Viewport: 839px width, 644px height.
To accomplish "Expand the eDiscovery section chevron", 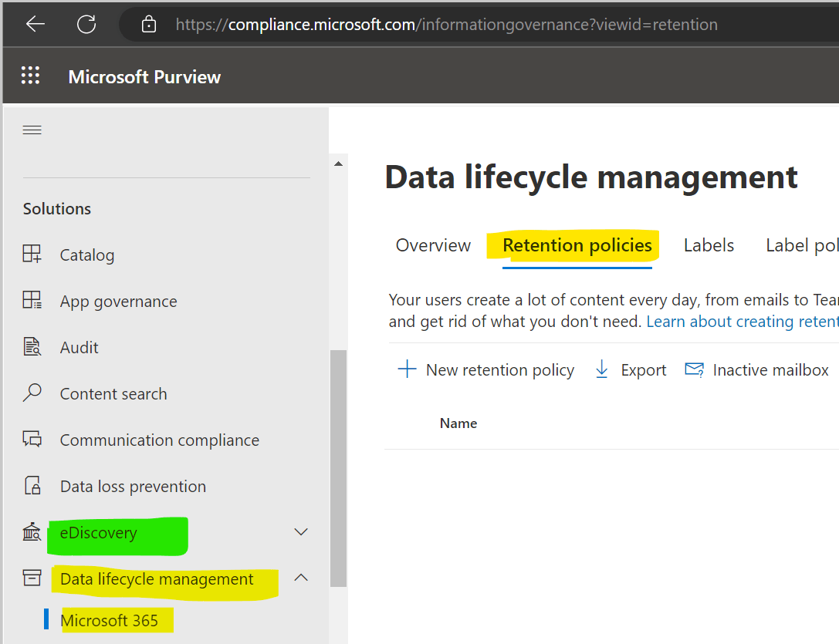I will (x=301, y=531).
